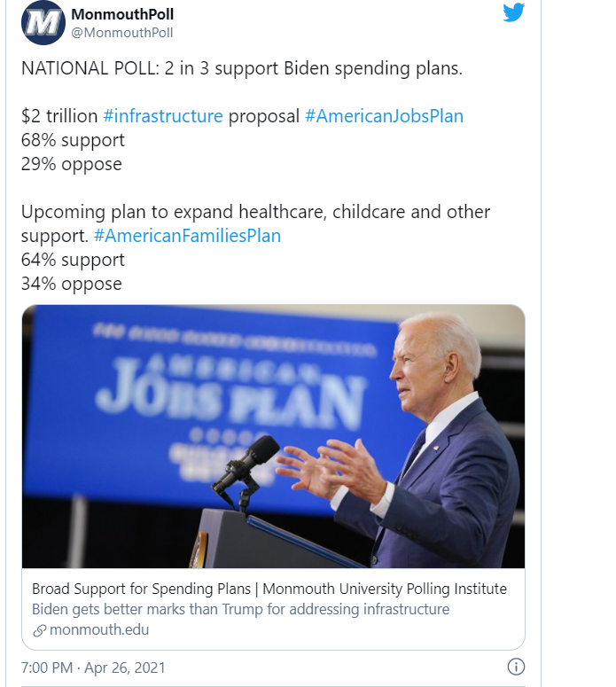
Task: Click the chain link icon beside monmouth.edu
Action: click(39, 630)
